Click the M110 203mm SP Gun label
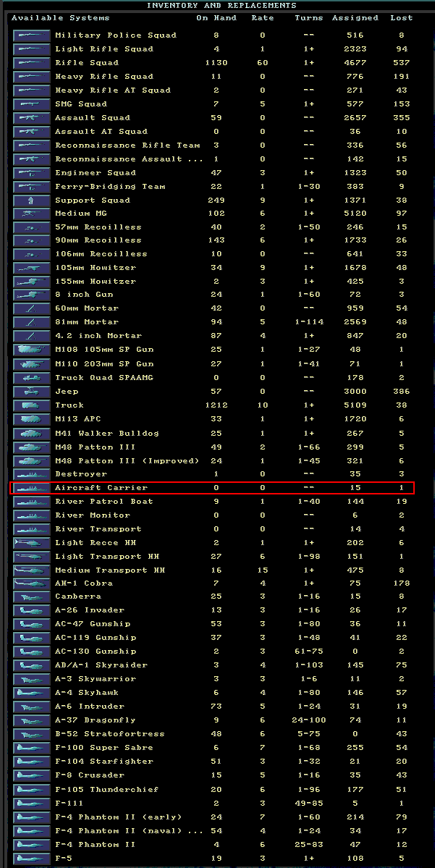The width and height of the screenshot is (435, 868). pos(104,364)
